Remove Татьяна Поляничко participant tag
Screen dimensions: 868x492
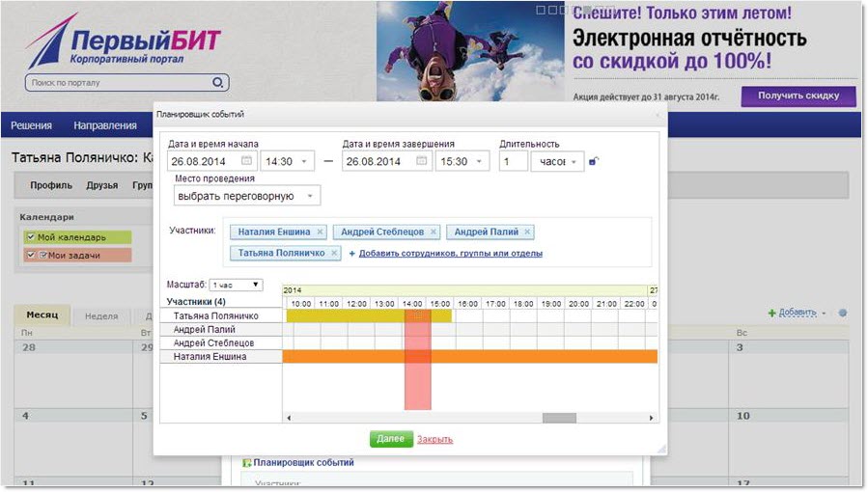pyautogui.click(x=334, y=253)
